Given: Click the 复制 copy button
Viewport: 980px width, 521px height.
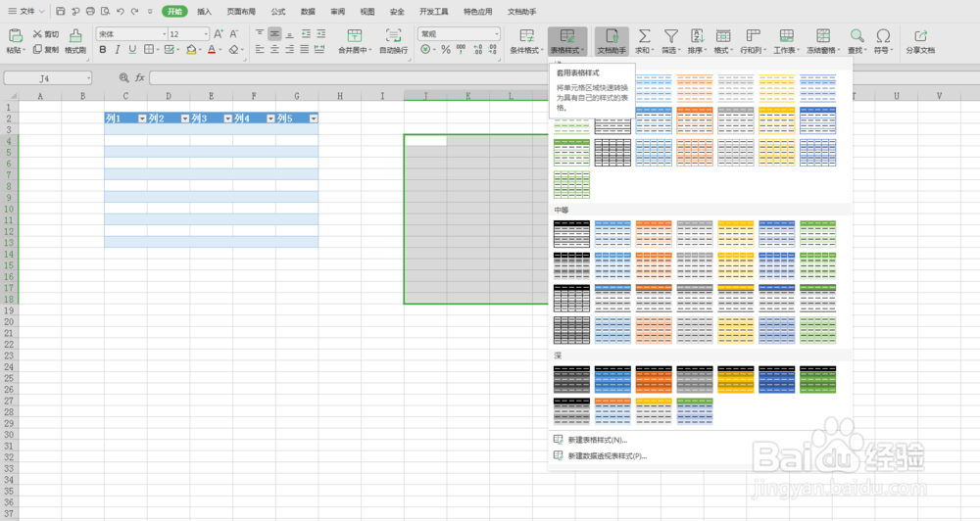Looking at the screenshot, I should (46, 49).
